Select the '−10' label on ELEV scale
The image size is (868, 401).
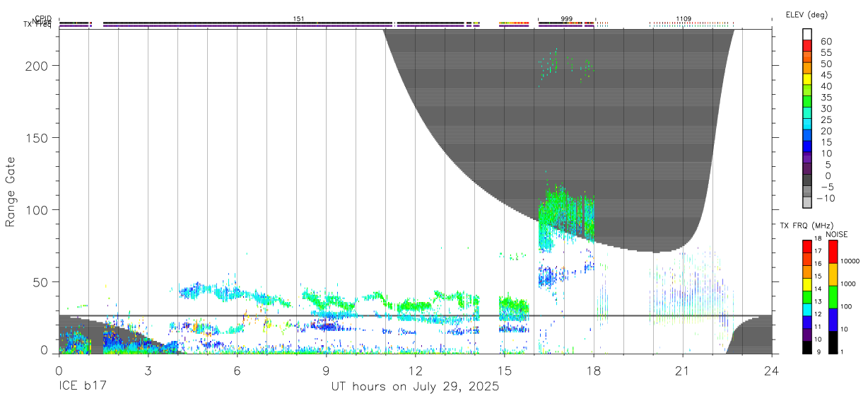click(x=827, y=199)
